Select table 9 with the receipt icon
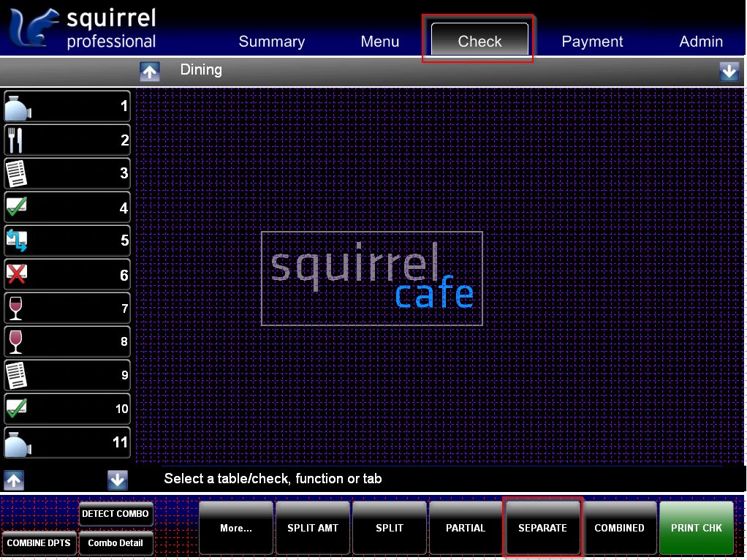 click(x=67, y=375)
